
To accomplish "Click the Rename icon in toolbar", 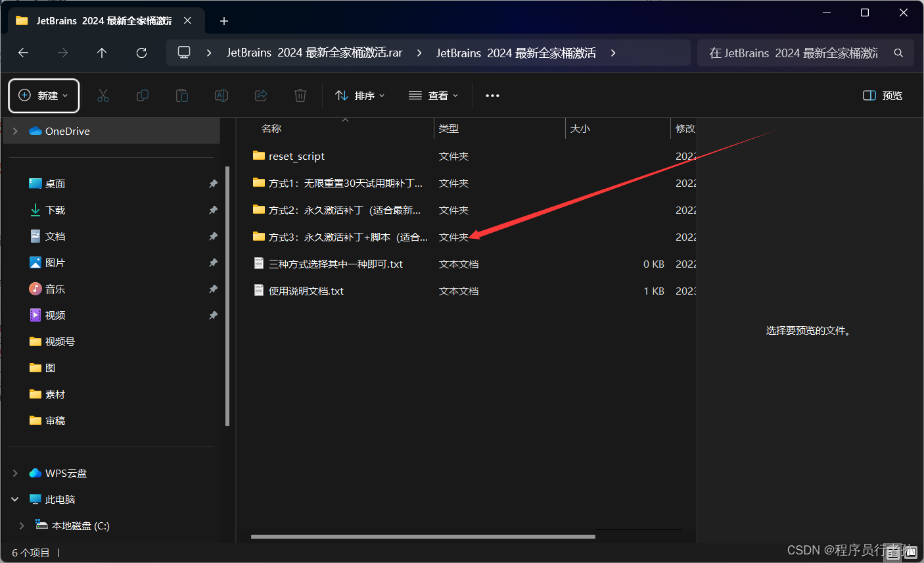I will point(221,95).
